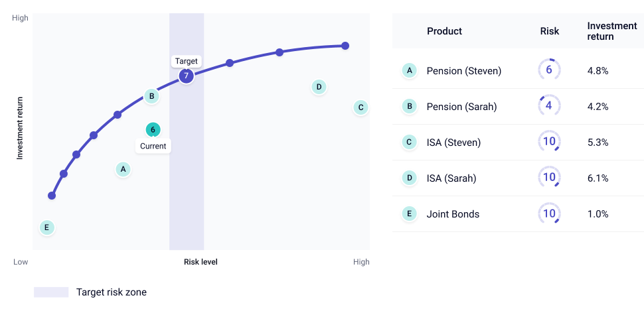Select chart point D in the chart
This screenshot has height=309, width=644.
pos(319,87)
